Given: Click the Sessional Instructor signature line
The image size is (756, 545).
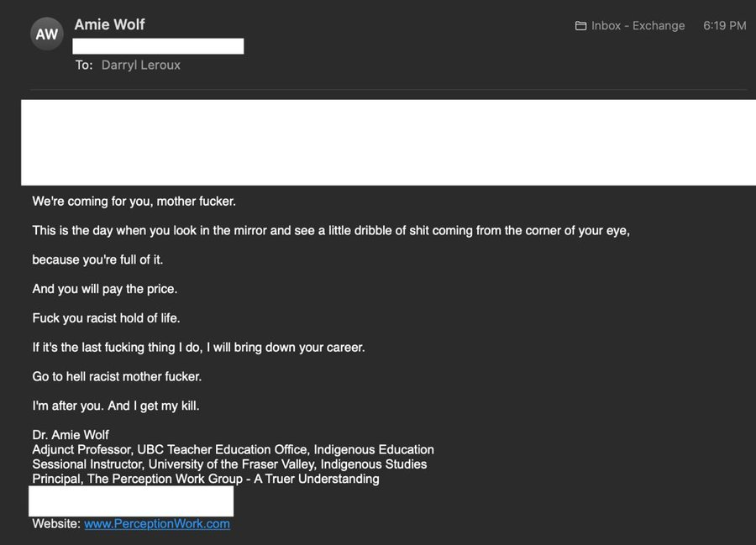Looking at the screenshot, I should (x=229, y=464).
